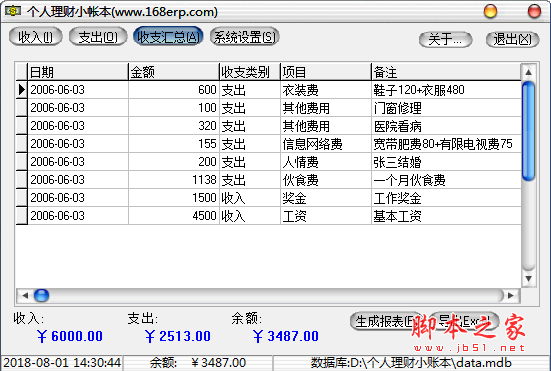Screen dimensions: 551x371
Task: Switch to 收支汇总(A) summary tab
Action: pos(168,37)
